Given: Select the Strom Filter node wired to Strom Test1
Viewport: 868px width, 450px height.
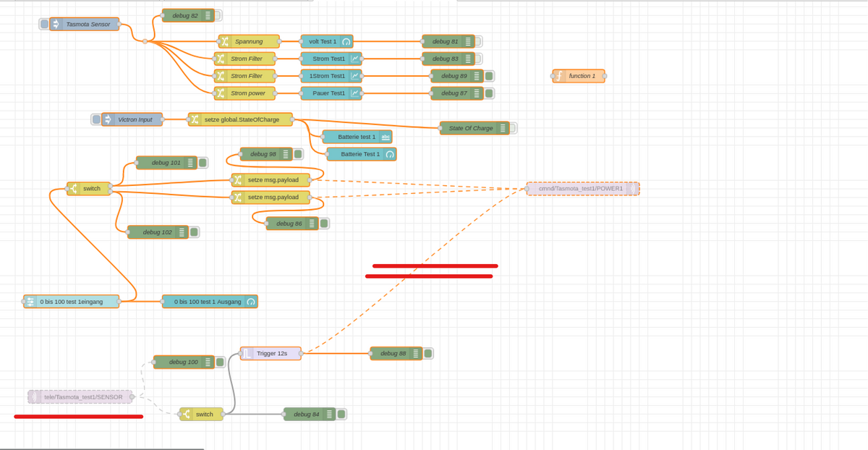Looking at the screenshot, I should click(x=246, y=59).
